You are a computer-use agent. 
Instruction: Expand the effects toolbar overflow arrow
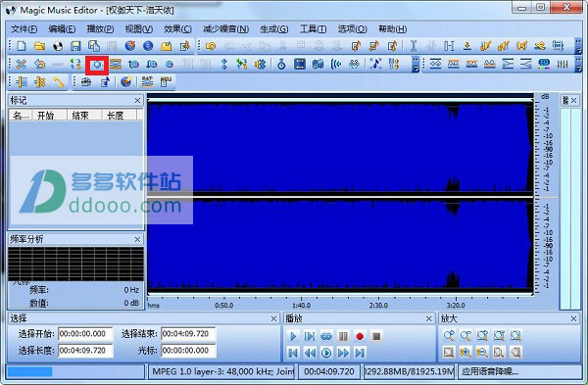(x=416, y=65)
